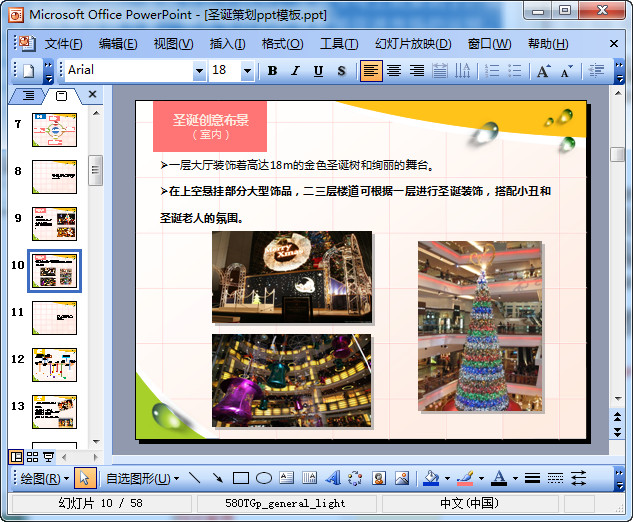Close the document with menu bar X
The image size is (633, 522).
point(614,43)
